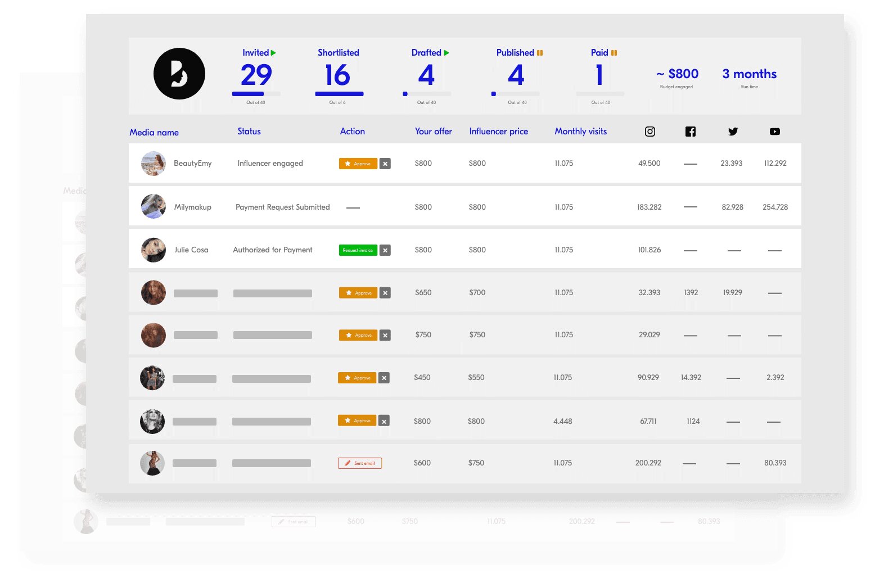This screenshot has width=875, height=588.
Task: Sort by Status column header
Action: point(249,132)
